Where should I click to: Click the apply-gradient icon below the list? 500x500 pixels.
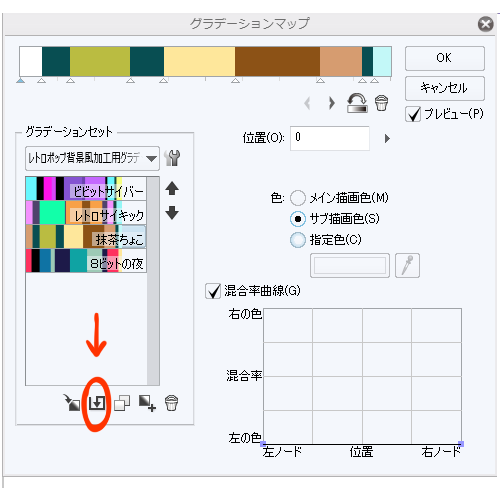pos(72,403)
